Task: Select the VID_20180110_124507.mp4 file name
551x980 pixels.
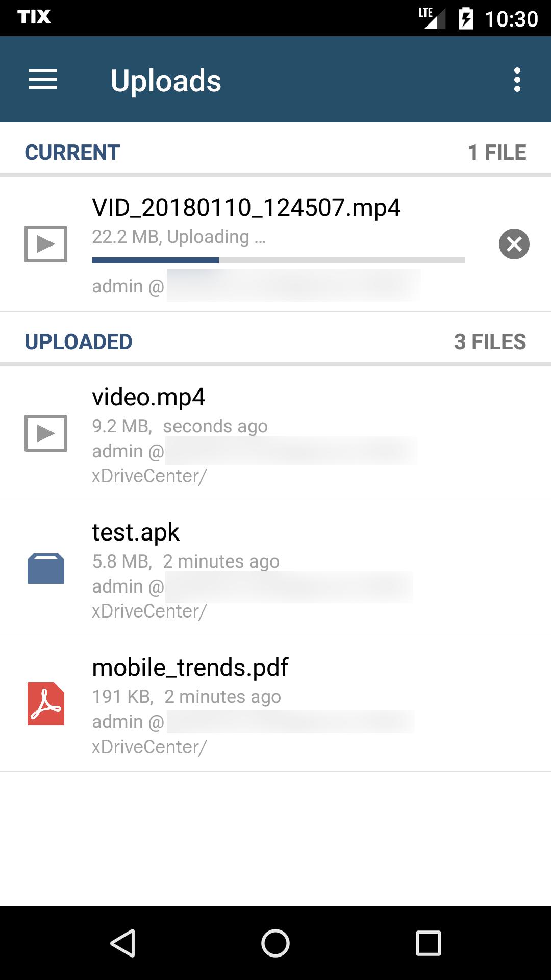Action: pos(246,208)
